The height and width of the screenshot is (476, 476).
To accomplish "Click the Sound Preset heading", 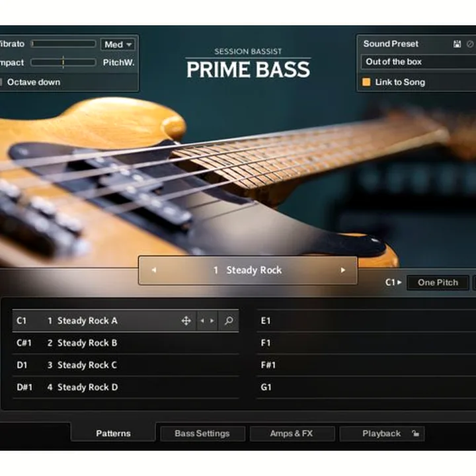I will (x=391, y=44).
